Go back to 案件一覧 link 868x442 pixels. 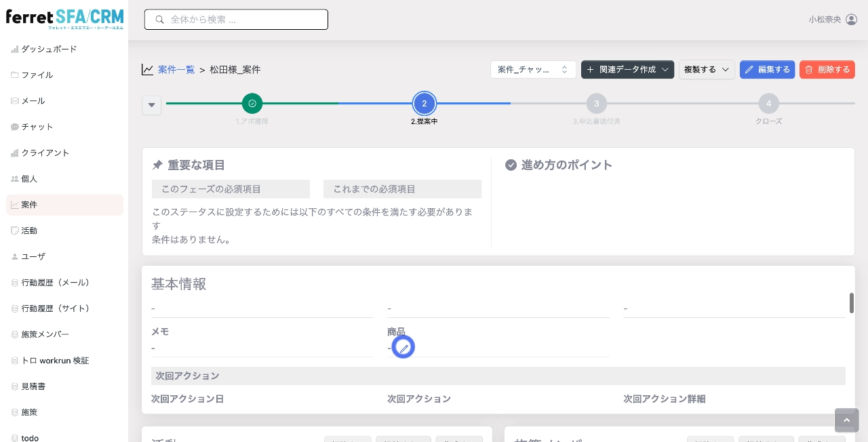176,70
